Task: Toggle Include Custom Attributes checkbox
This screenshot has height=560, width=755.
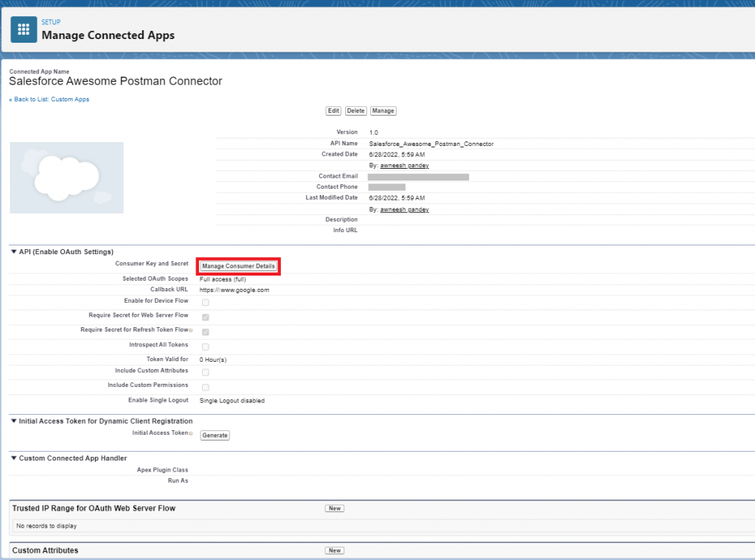Action: (206, 372)
